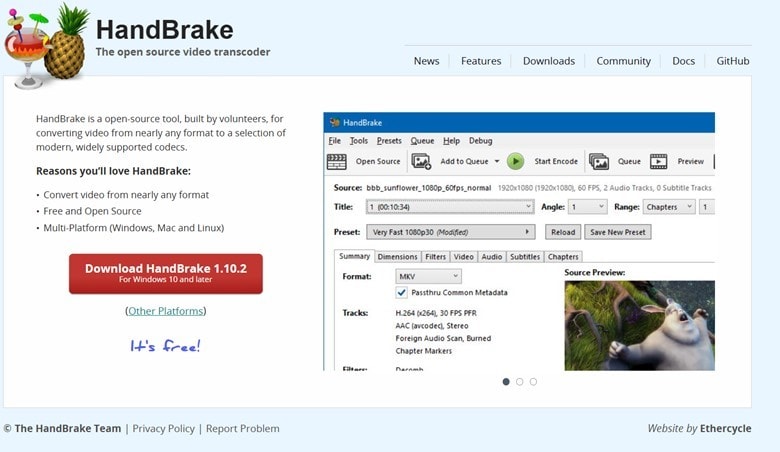Click the Chapter Markers text
Image resolution: width=780 pixels, height=452 pixels.
424,351
